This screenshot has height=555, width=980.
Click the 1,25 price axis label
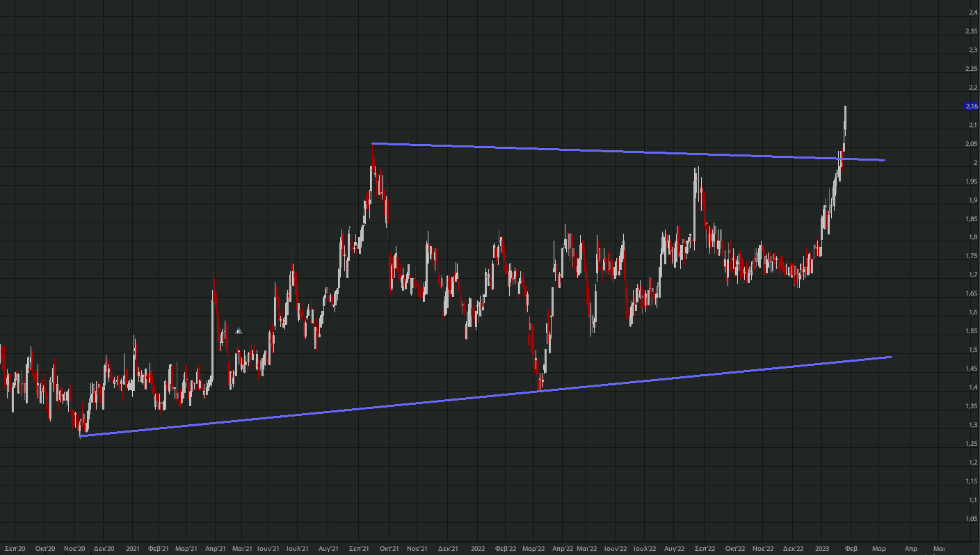click(x=972, y=444)
